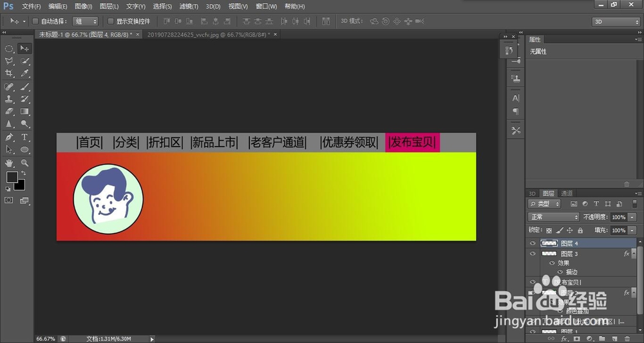This screenshot has width=644, height=343.
Task: Select the Path Selection tool
Action: coord(8,150)
